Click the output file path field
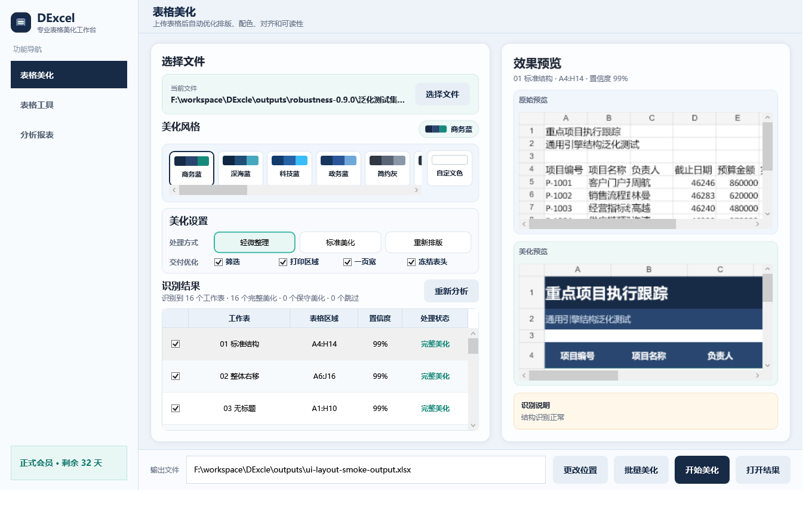Viewport: 812px width, 513px height. [x=366, y=469]
